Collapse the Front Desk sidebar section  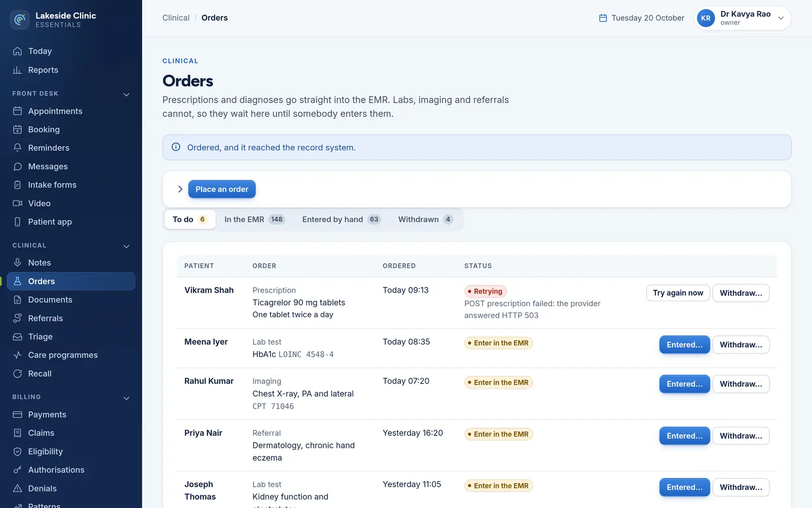(x=126, y=94)
